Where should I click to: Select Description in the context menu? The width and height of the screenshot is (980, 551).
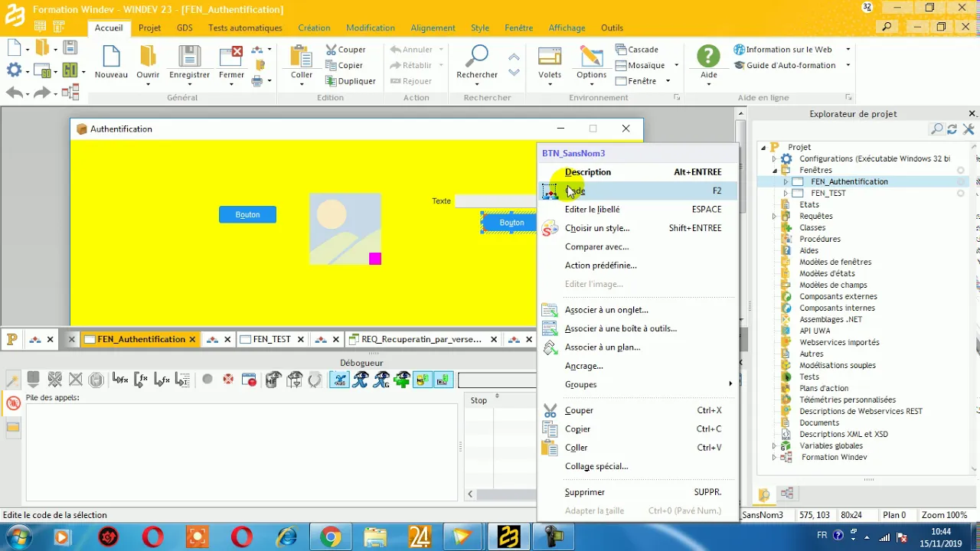coord(637,172)
